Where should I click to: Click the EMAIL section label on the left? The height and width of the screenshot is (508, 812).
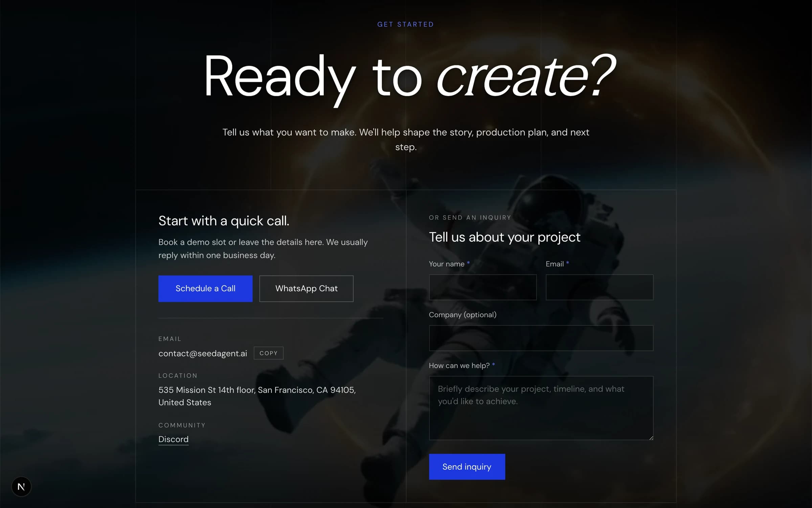click(170, 339)
